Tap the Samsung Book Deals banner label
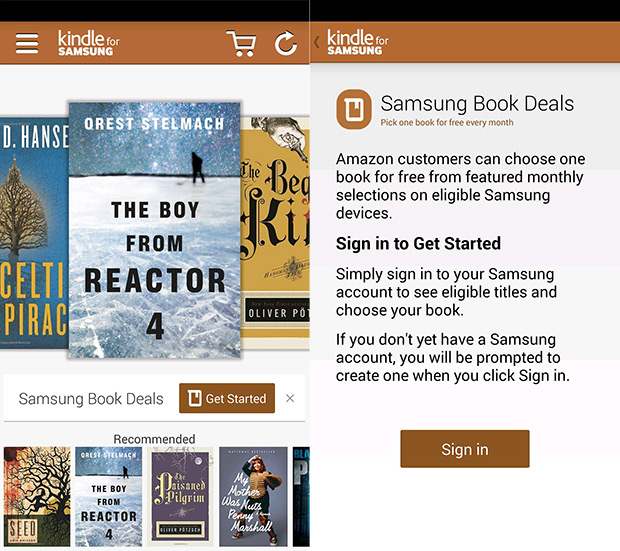Viewport: 620px width, 551px height. coord(91,399)
